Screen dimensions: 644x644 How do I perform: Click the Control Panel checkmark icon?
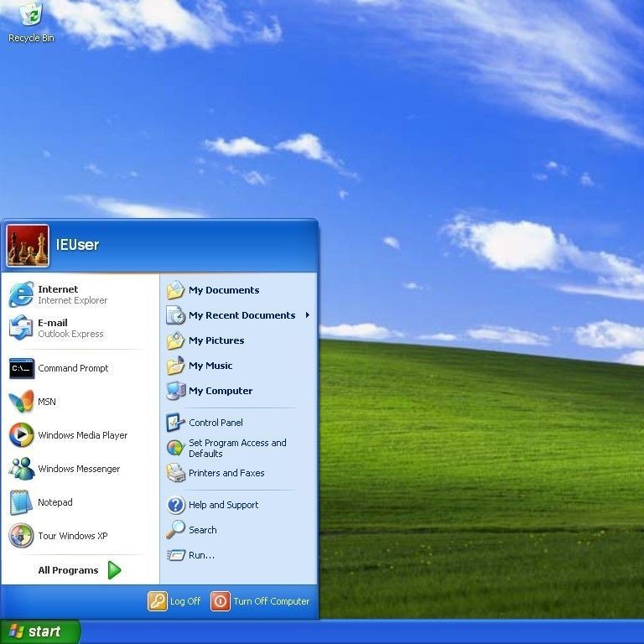click(x=176, y=423)
